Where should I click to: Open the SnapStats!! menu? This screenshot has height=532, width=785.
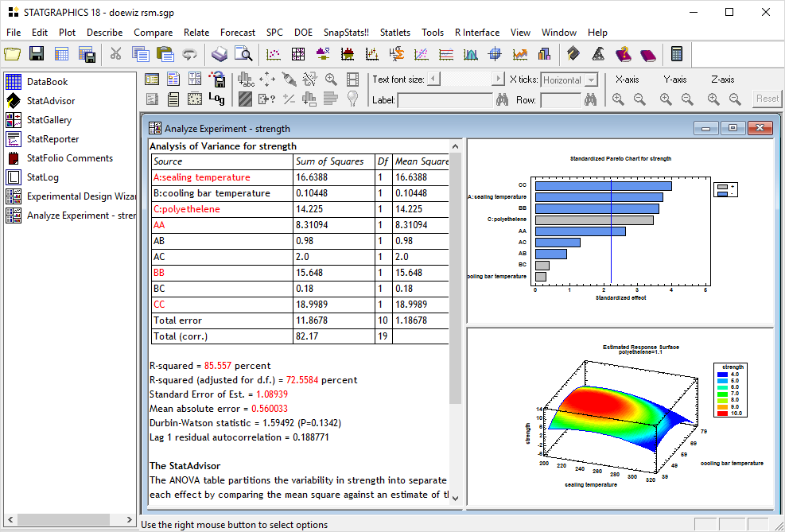click(x=346, y=33)
